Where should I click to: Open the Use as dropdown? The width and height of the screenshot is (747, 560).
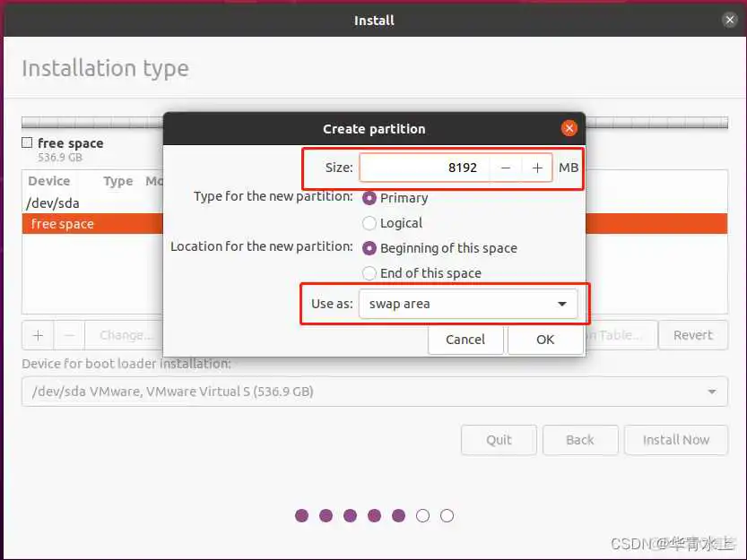click(x=470, y=304)
